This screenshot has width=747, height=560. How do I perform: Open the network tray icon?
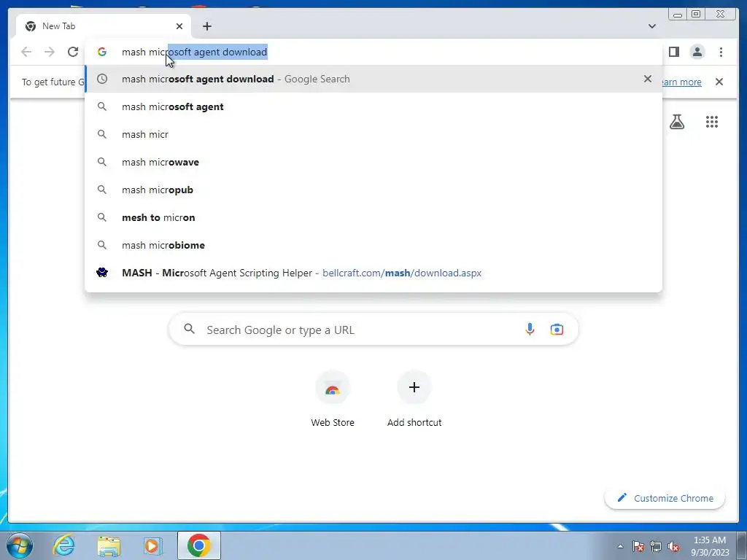point(656,546)
